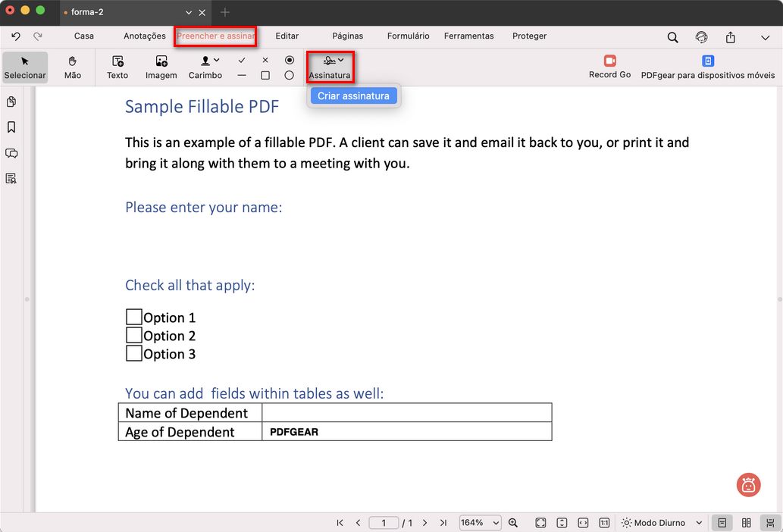Open Record Go

coord(609,67)
